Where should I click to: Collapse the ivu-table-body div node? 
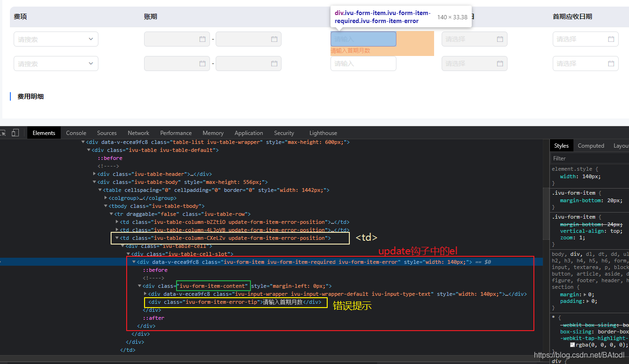pyautogui.click(x=95, y=182)
